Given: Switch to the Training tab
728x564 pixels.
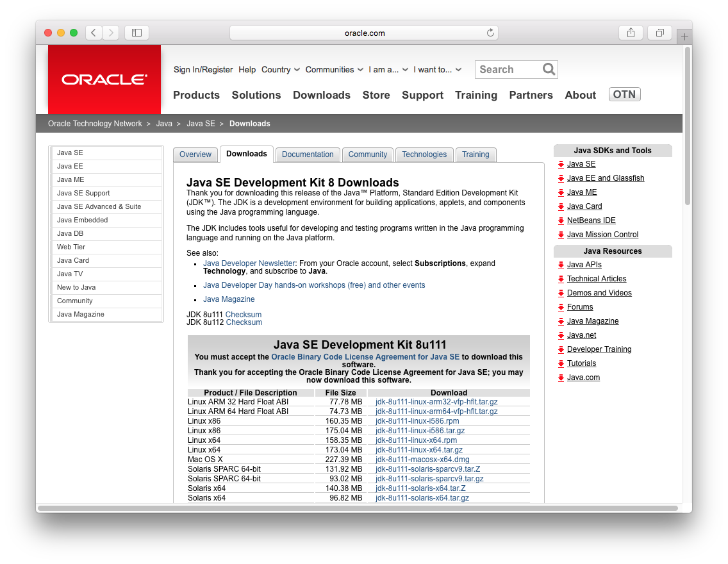Looking at the screenshot, I should tap(476, 154).
